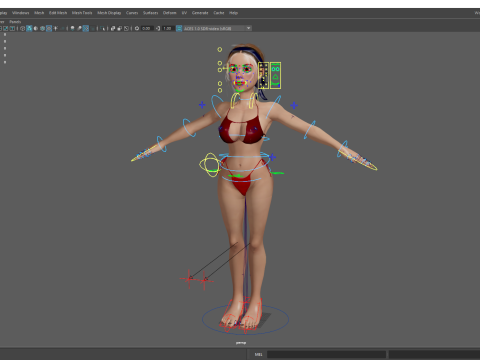Click the isolate select icon
Screen dimensions: 480x360
tap(102, 29)
